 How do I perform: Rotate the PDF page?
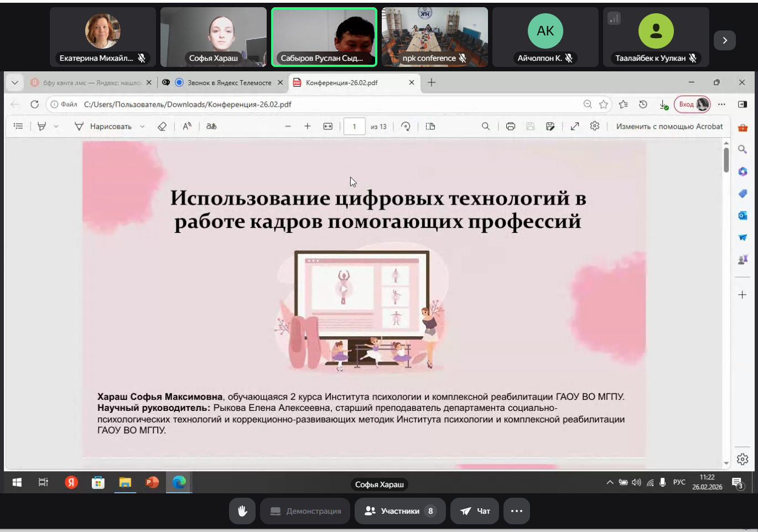tap(406, 127)
